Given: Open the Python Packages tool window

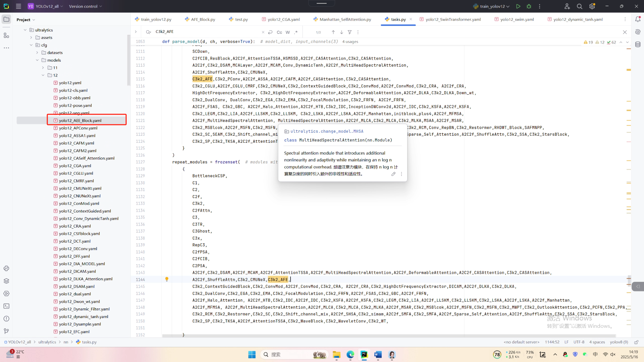Looking at the screenshot, I should pyautogui.click(x=6, y=281).
